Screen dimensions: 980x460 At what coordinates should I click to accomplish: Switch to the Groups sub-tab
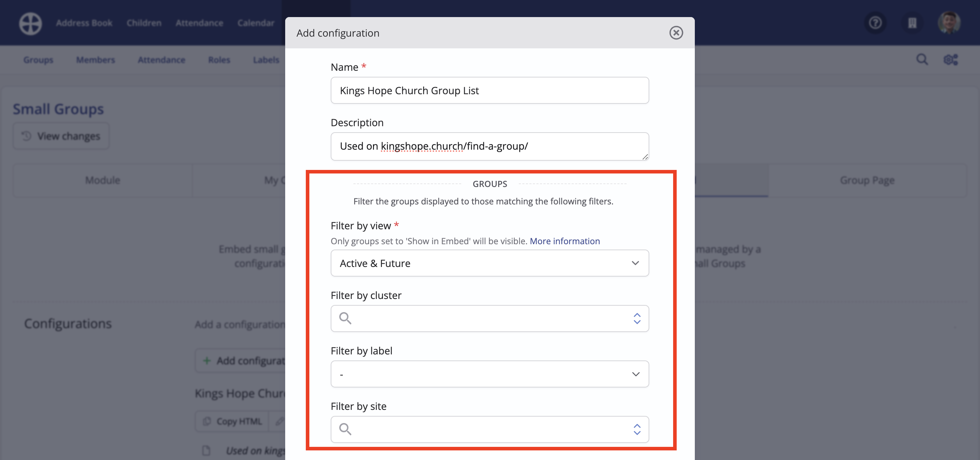pos(38,60)
